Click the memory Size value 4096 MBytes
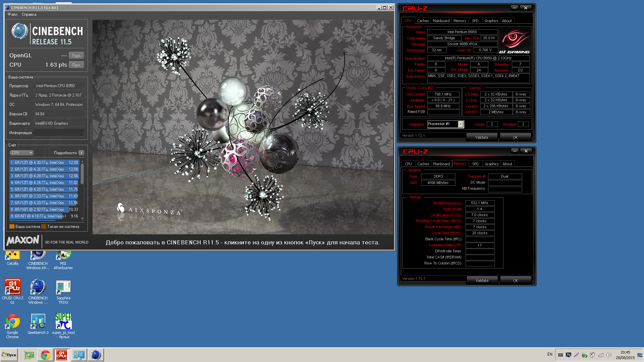The height and width of the screenshot is (362, 644). click(438, 183)
